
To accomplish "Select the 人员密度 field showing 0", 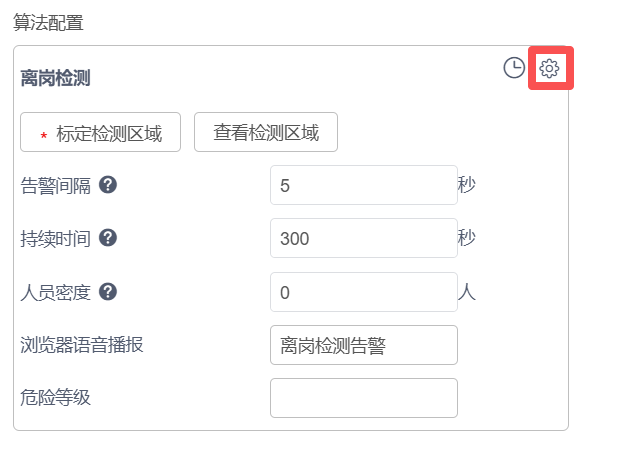I will coord(363,292).
